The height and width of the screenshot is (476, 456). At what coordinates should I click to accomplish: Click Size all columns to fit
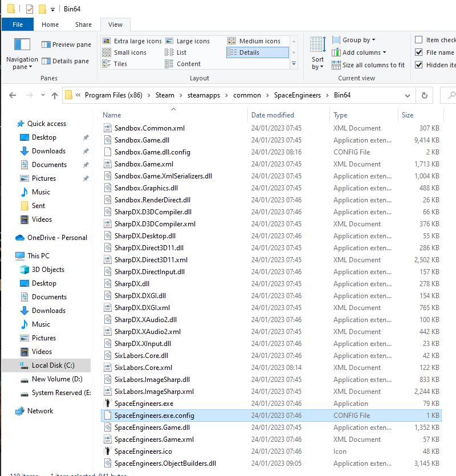(x=373, y=65)
